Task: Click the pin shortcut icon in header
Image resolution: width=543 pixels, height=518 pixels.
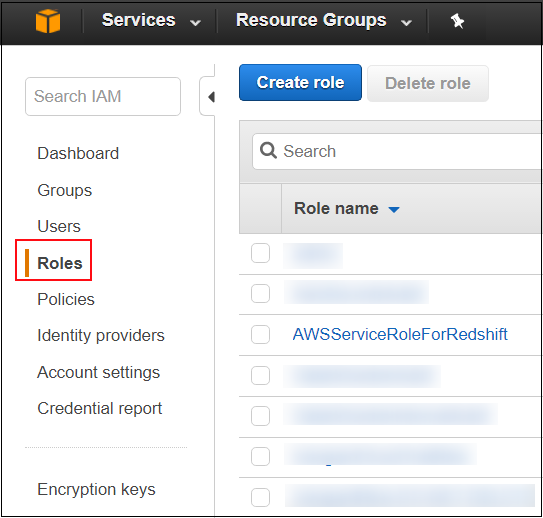Action: pyautogui.click(x=457, y=21)
